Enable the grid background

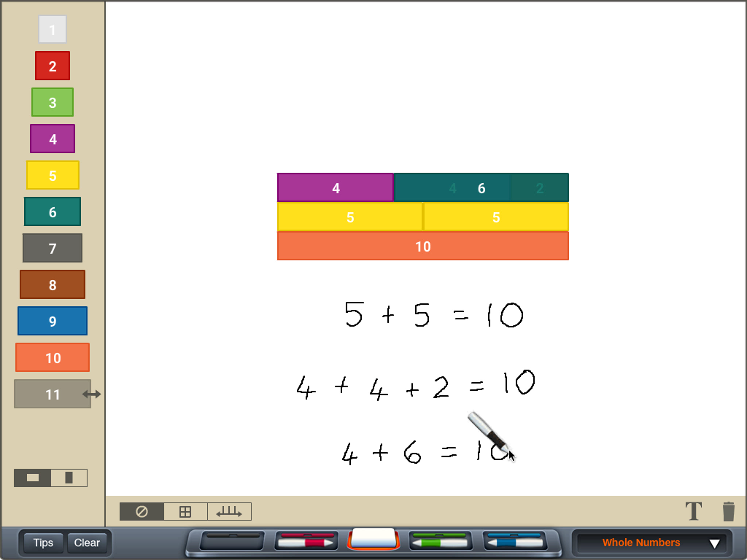tap(185, 512)
